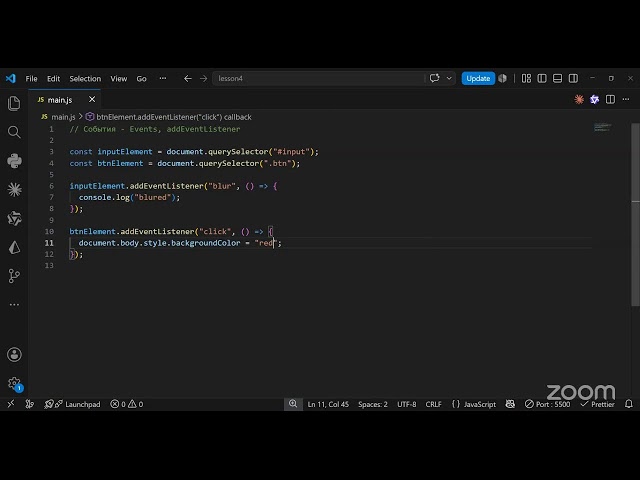Screen dimensions: 640x480
Task: Click the orange starburst editor action icon
Action: point(579,99)
